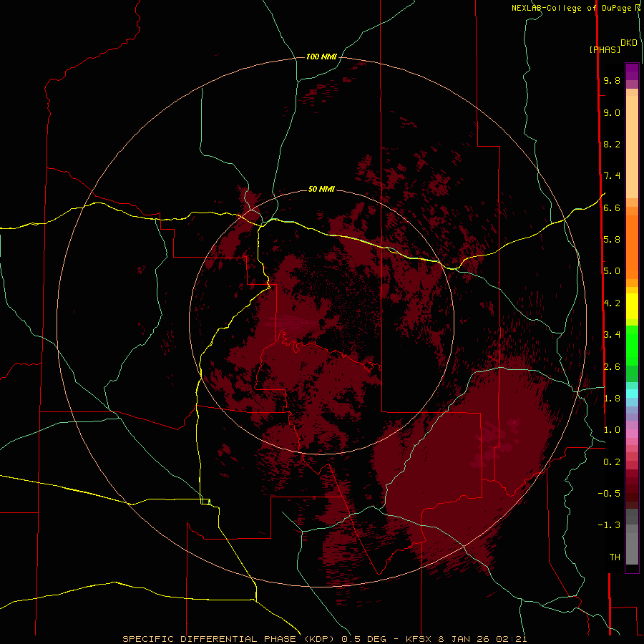Click the 50 NMI range ring label
Viewport: 644px width, 644px height.
321,190
